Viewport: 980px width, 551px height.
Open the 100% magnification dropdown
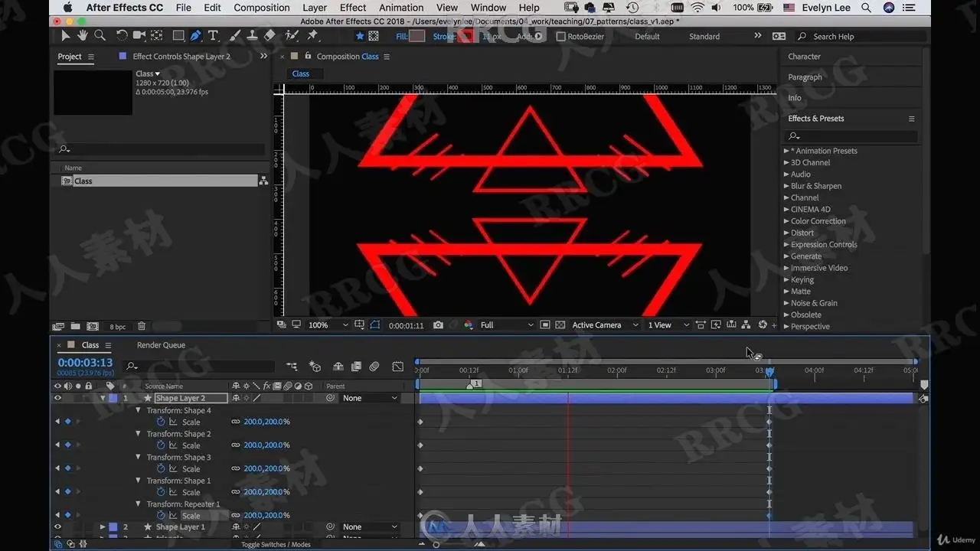coord(328,325)
